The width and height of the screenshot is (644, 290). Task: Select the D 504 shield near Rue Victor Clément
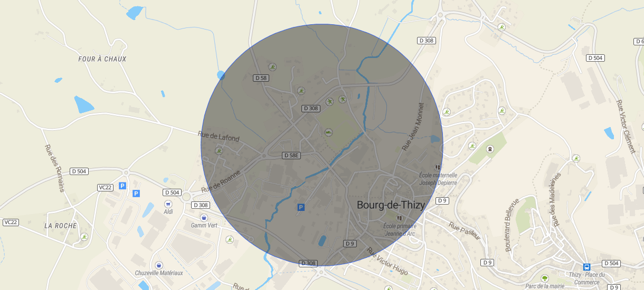pyautogui.click(x=595, y=58)
